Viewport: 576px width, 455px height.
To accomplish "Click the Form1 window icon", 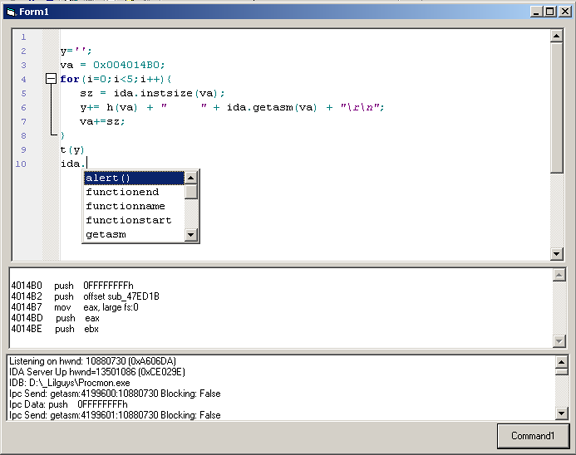I will click(x=11, y=12).
